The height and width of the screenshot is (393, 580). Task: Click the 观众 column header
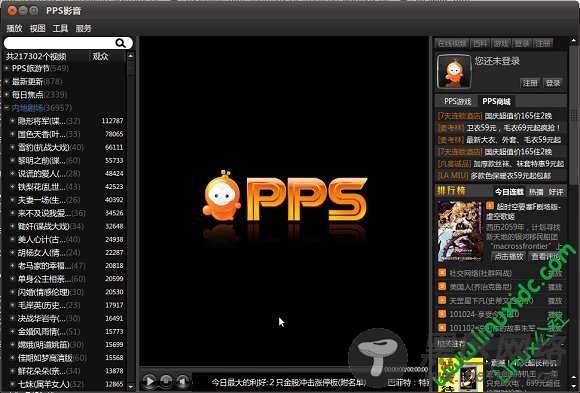point(100,56)
